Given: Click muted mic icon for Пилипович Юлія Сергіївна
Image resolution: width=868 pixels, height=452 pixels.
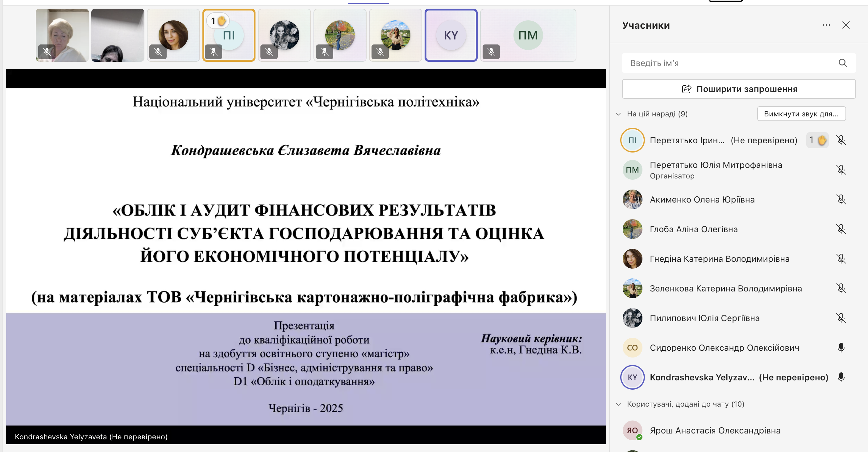Looking at the screenshot, I should click(841, 318).
